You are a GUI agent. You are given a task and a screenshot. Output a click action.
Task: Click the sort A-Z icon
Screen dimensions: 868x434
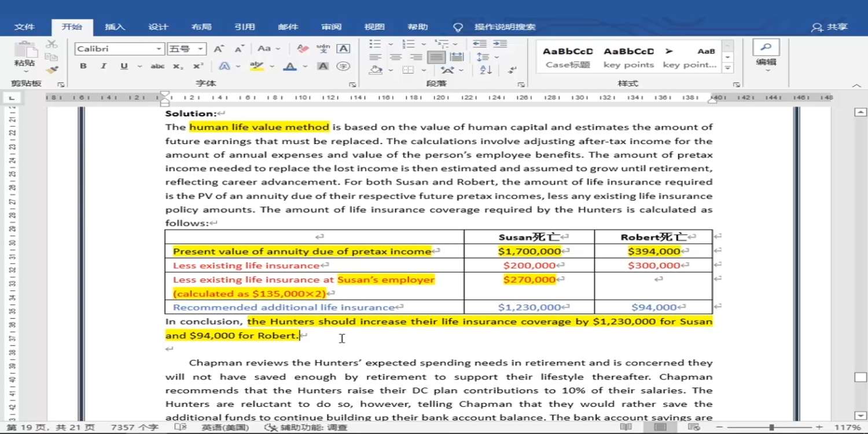click(x=486, y=70)
